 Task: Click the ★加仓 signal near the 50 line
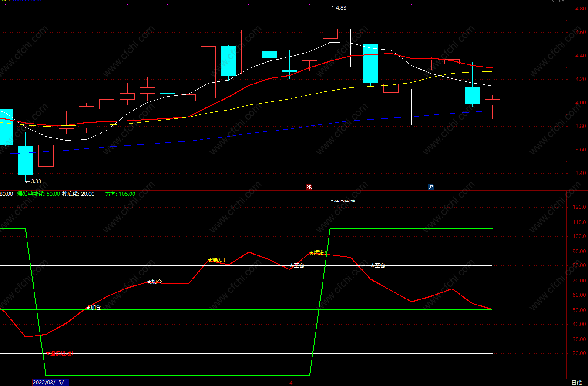94,307
